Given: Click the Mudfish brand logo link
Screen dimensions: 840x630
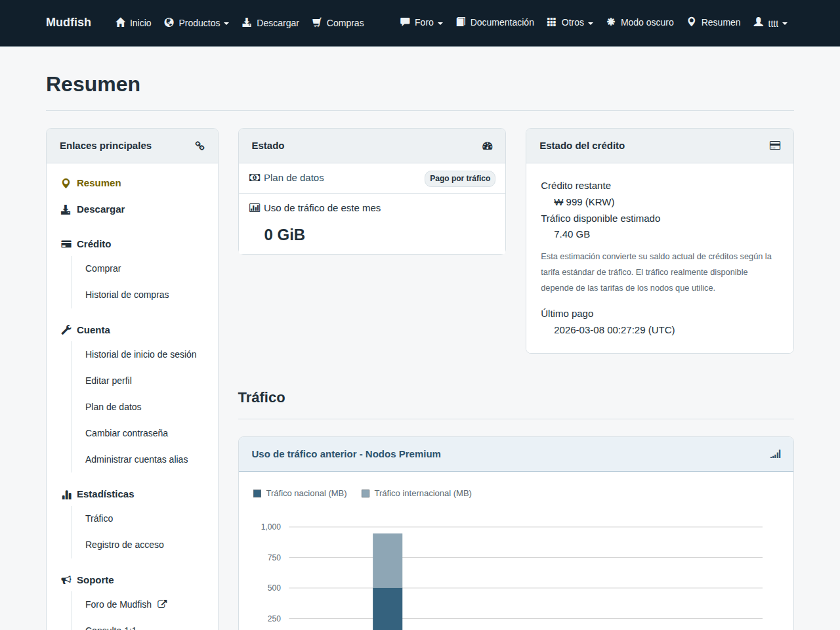Looking at the screenshot, I should pyautogui.click(x=68, y=22).
